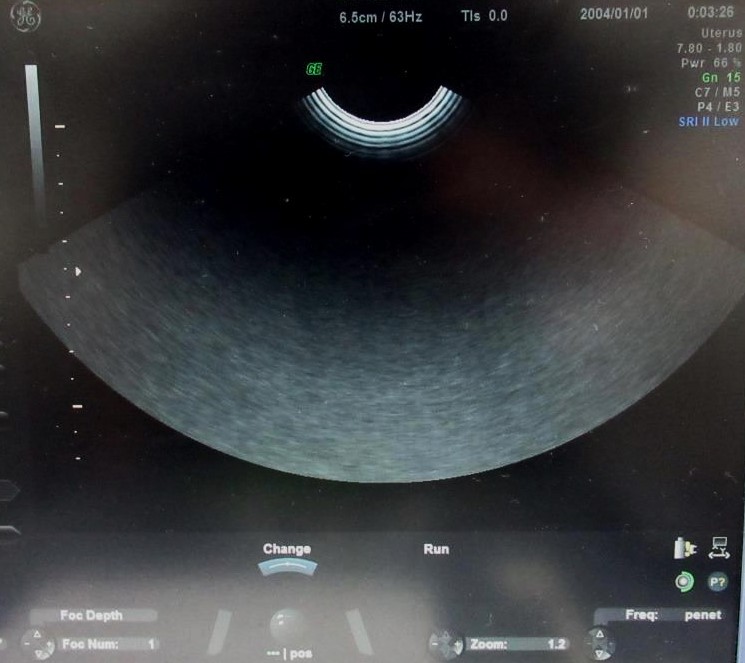Click the Zoom rotary control knob
The width and height of the screenshot is (745, 663).
443,643
